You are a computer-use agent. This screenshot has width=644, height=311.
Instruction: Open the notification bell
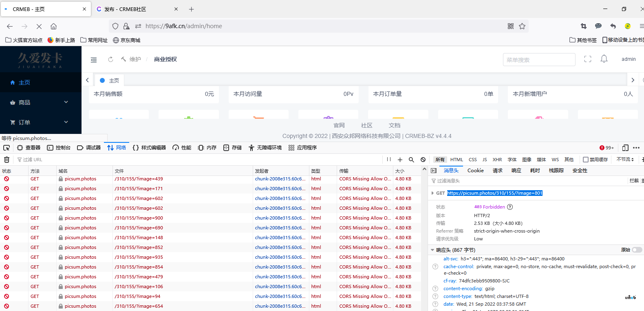tap(604, 59)
